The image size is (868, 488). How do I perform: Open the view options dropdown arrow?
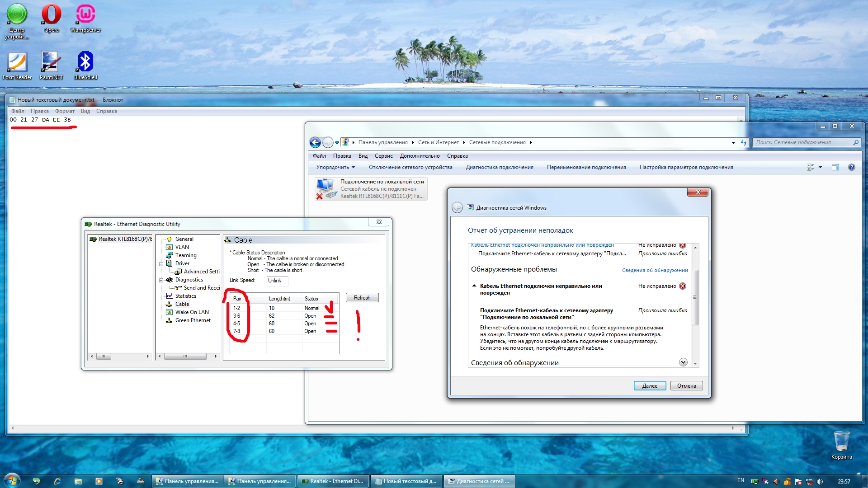click(820, 167)
